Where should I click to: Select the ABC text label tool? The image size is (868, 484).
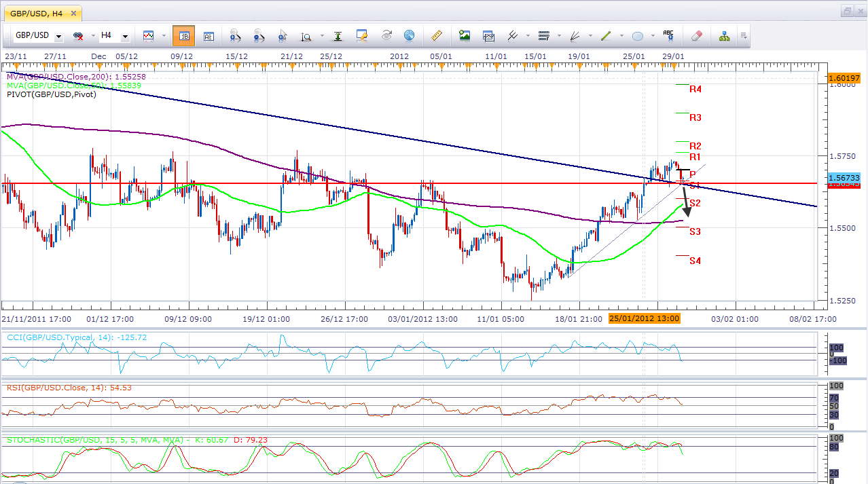click(x=668, y=35)
